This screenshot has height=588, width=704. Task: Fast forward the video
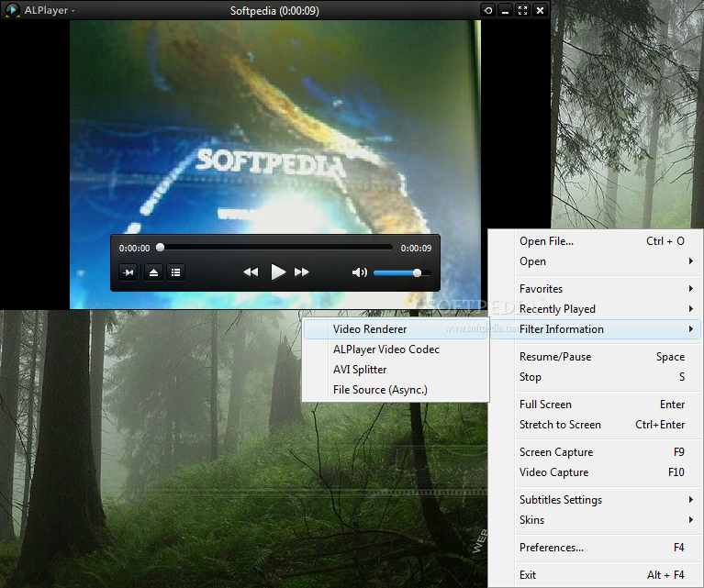click(302, 272)
